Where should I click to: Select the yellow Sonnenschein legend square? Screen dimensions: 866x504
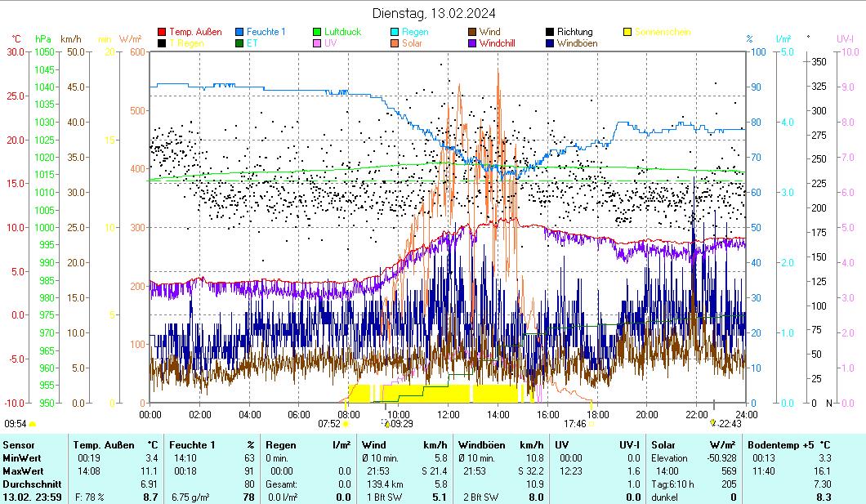click(x=627, y=32)
